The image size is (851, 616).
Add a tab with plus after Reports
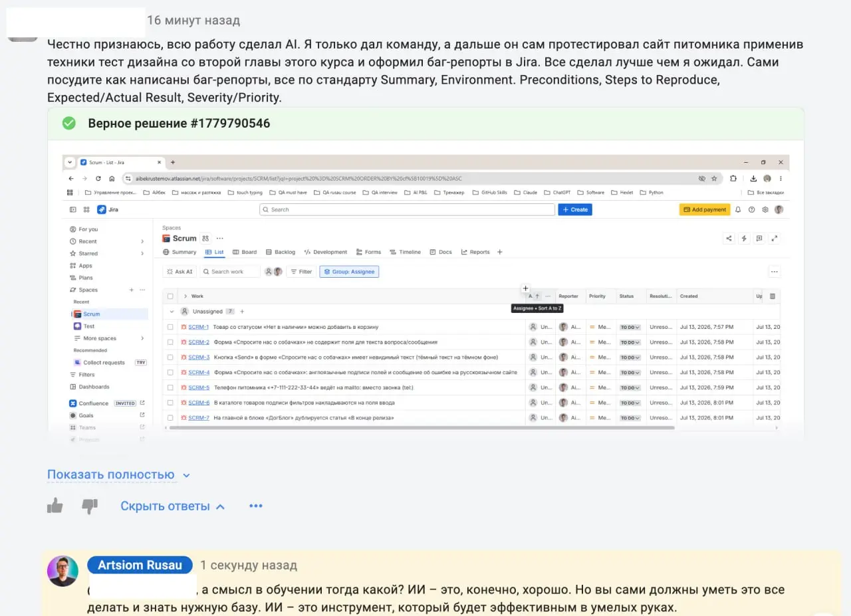500,252
